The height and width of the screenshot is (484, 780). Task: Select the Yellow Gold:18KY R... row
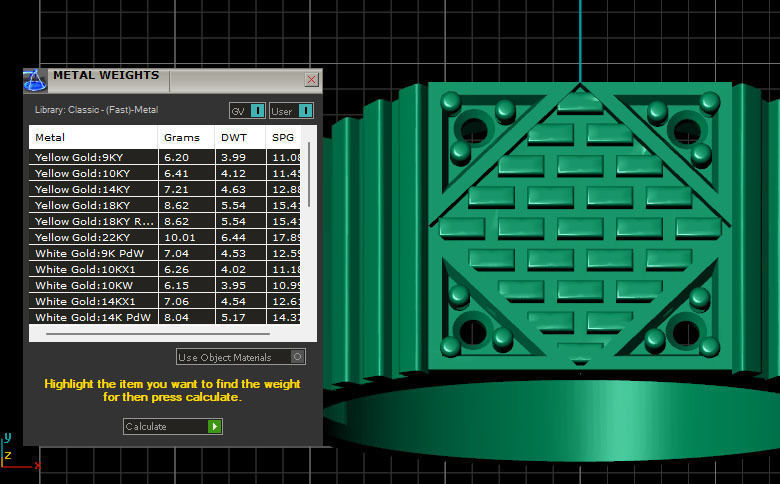tap(165, 221)
